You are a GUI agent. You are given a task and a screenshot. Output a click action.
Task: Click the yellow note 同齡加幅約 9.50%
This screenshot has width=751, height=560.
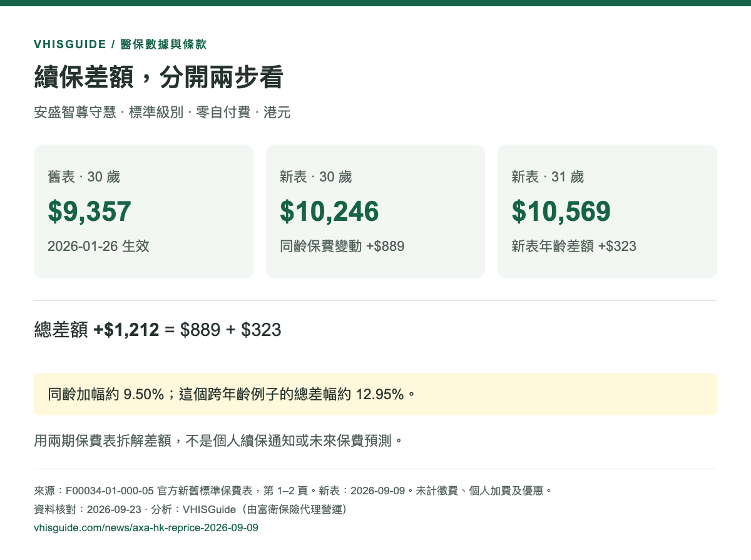(x=375, y=394)
